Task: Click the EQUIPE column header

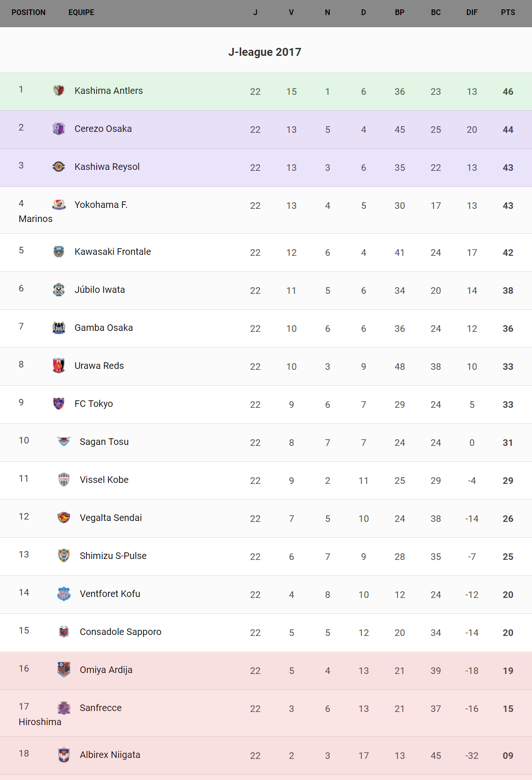Action: pos(81,13)
